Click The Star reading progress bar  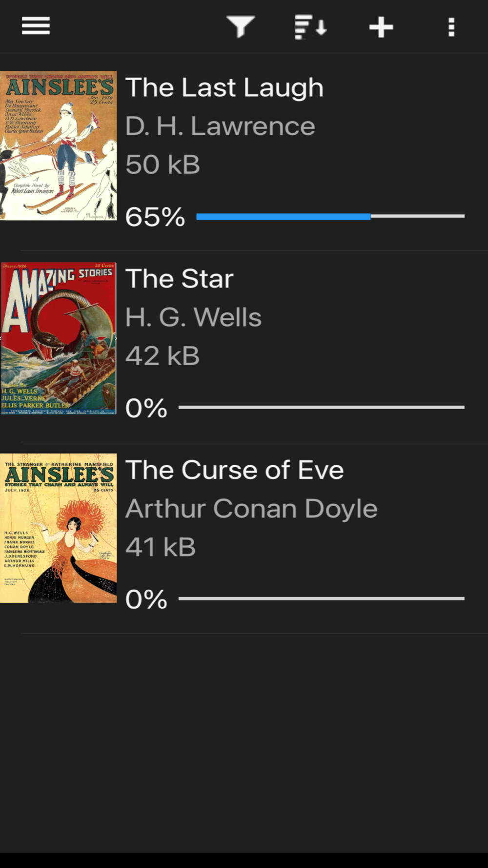[x=322, y=407]
